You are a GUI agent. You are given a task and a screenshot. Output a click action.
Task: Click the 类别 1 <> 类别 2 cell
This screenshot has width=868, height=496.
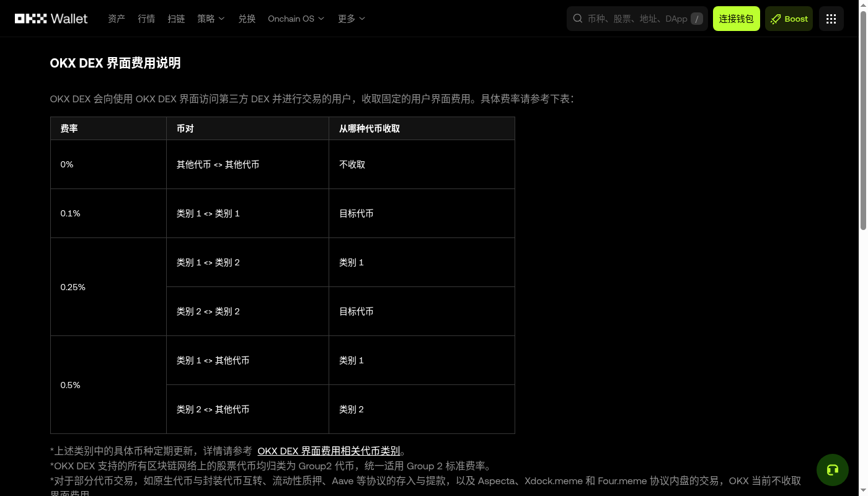248,262
